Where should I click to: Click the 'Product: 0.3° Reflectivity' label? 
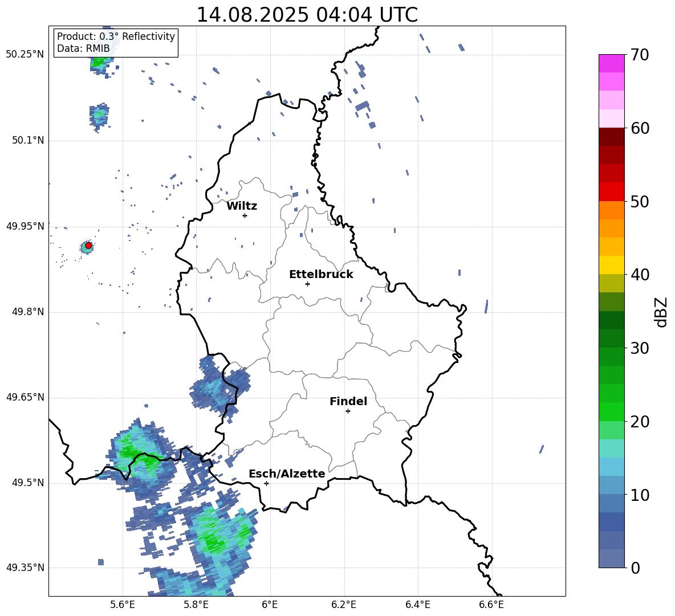click(x=116, y=36)
